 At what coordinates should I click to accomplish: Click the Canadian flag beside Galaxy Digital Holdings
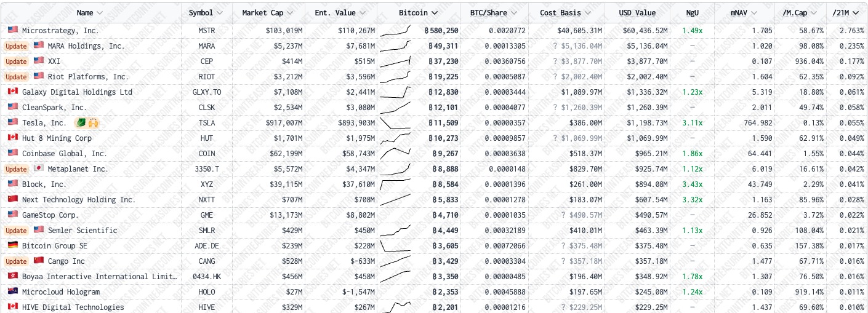(x=13, y=92)
